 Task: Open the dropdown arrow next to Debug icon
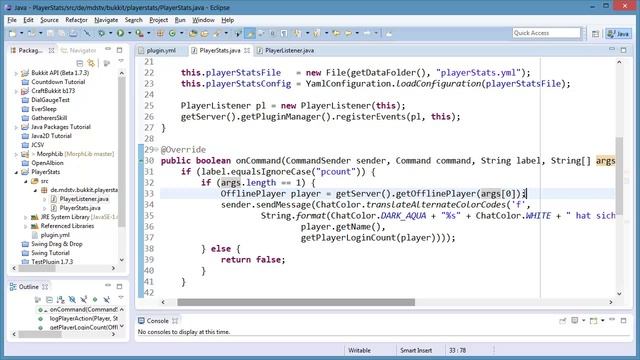pos(111,33)
